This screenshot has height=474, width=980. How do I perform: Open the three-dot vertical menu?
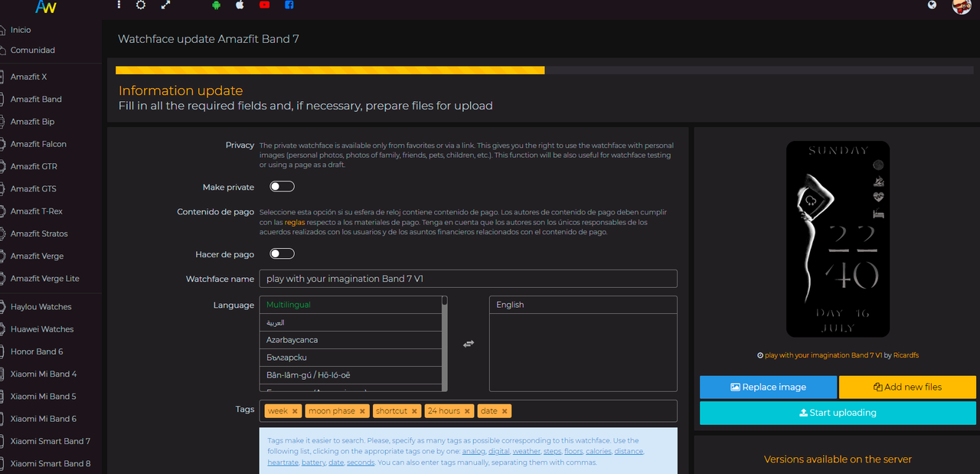tap(119, 5)
